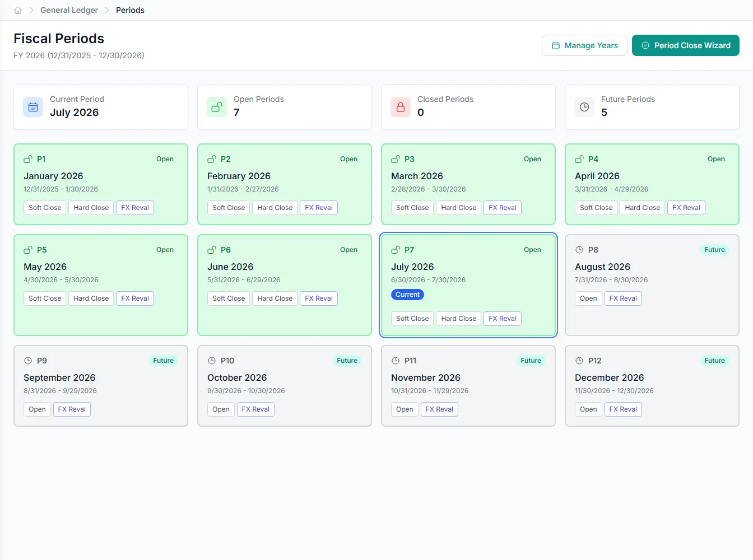
Task: Run FX Reval for December 2026
Action: [623, 409]
